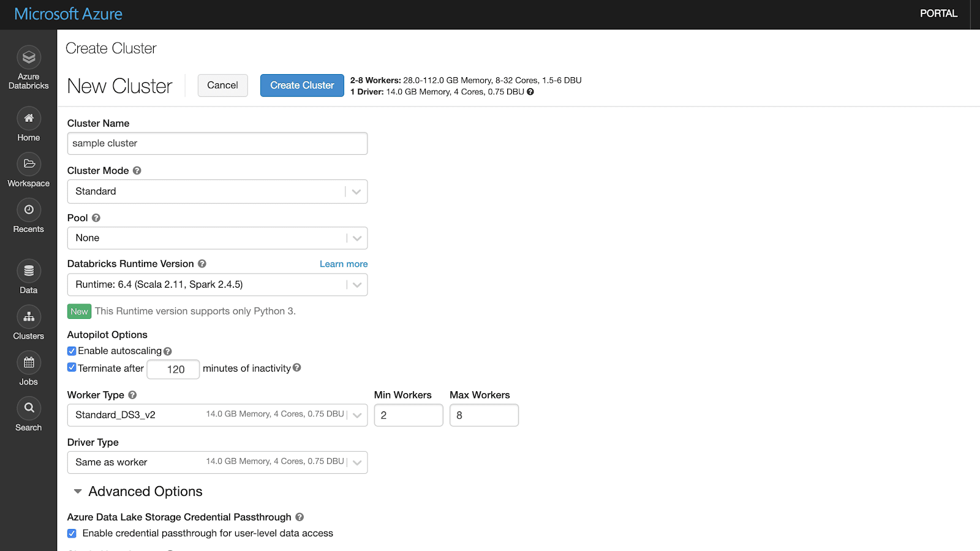Collapse the Advanced Options section
The height and width of the screenshot is (551, 980).
tap(78, 492)
